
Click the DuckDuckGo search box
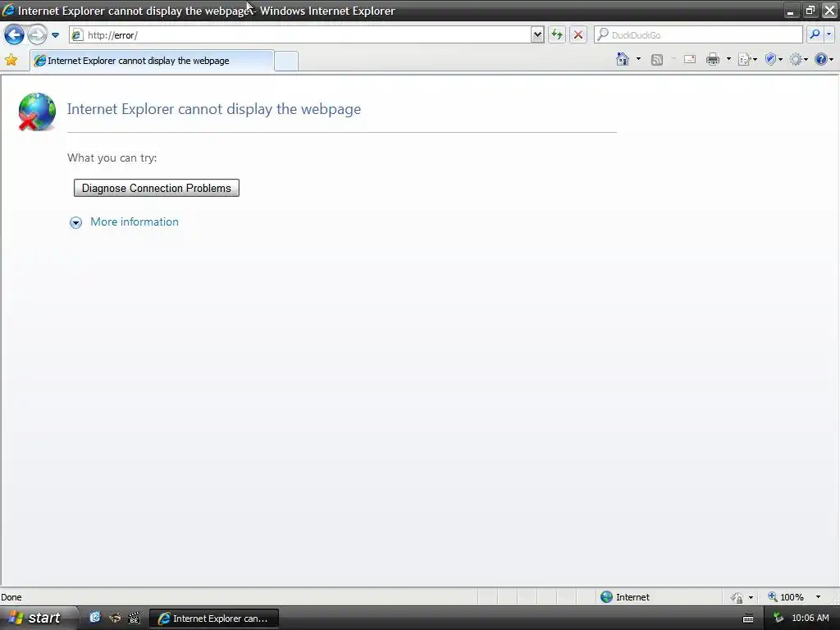[x=698, y=35]
